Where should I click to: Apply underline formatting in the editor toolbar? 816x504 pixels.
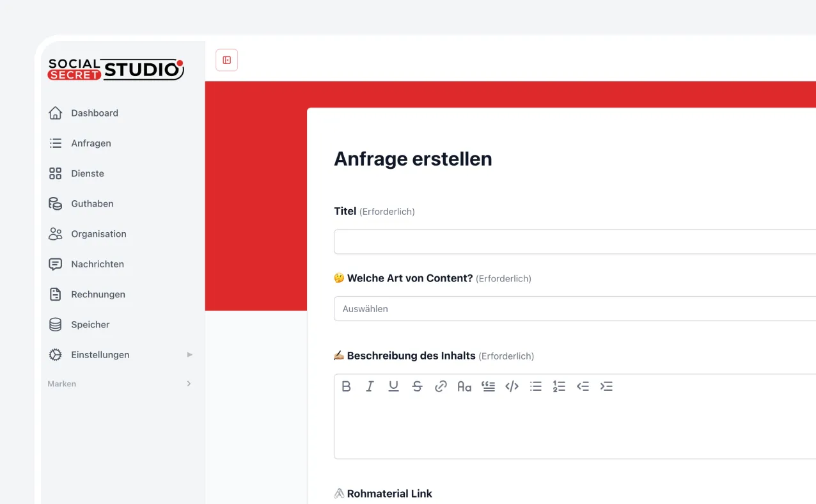coord(393,386)
